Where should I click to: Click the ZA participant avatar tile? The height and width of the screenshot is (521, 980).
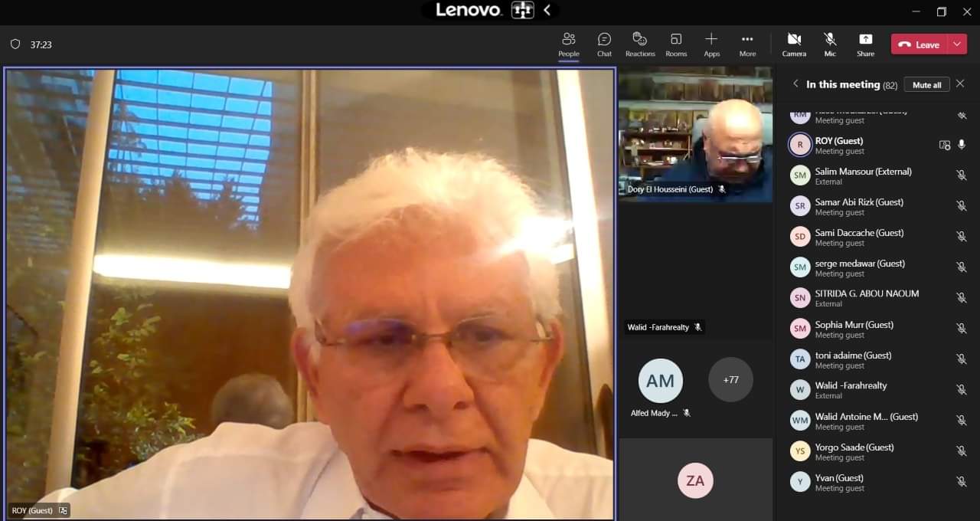(x=695, y=480)
